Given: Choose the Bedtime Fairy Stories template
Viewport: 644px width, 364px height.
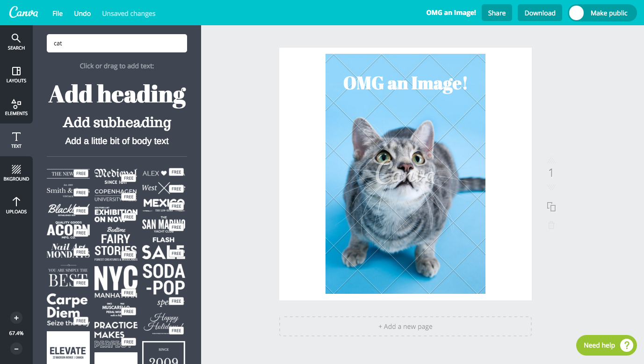Looking at the screenshot, I should tap(116, 244).
